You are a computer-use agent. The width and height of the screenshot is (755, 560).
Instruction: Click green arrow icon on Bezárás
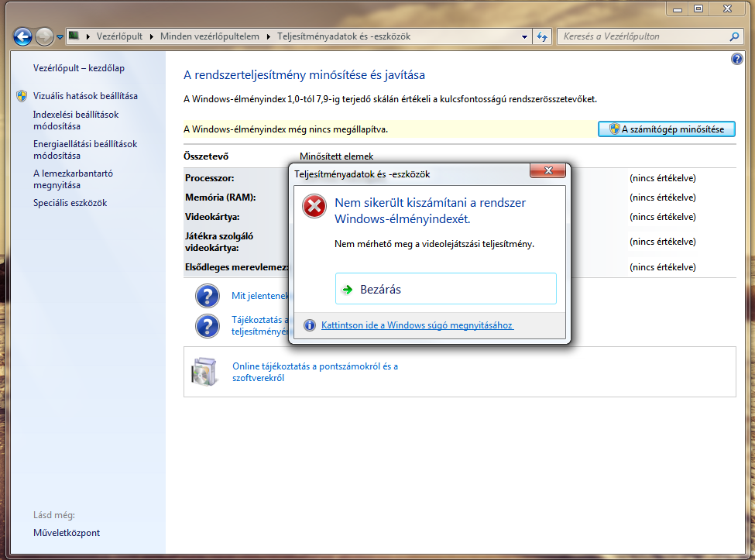(347, 290)
